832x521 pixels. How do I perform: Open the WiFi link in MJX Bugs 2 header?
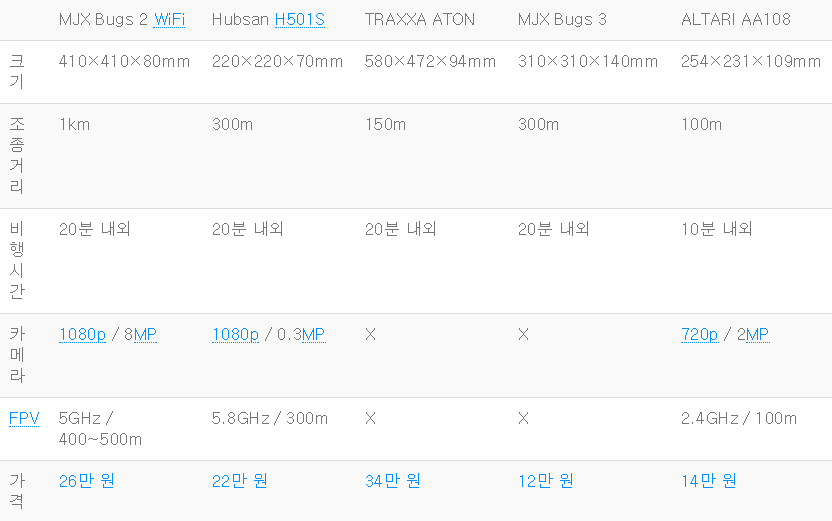click(x=169, y=20)
